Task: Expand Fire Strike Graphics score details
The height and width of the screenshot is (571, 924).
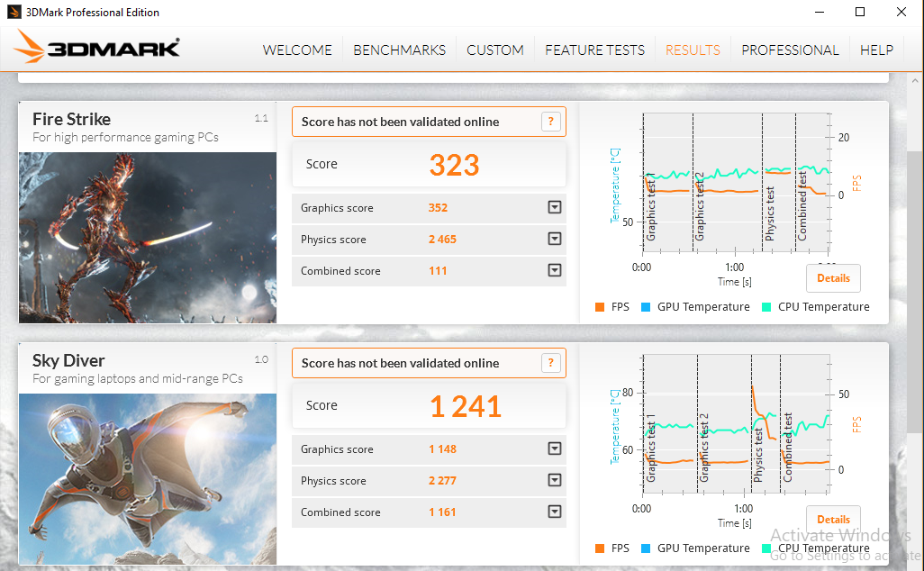Action: (x=555, y=207)
